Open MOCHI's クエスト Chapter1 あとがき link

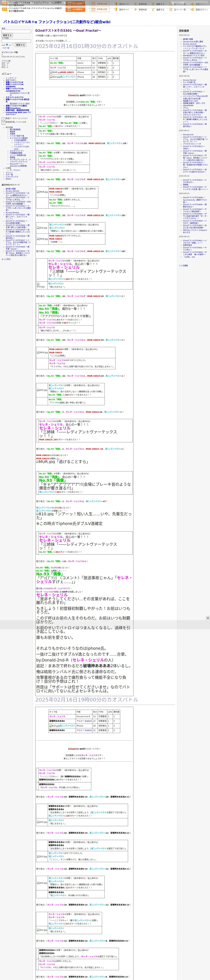[x=195, y=231]
